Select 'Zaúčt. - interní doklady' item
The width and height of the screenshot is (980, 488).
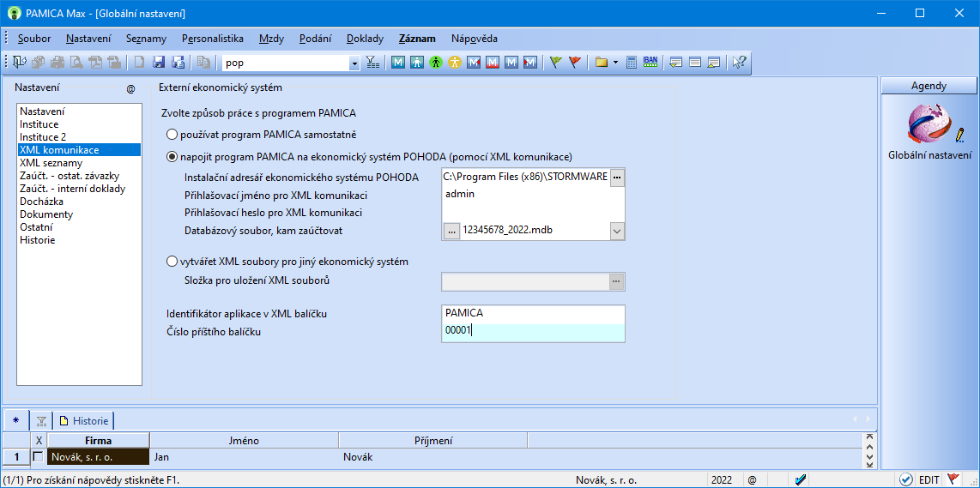(x=72, y=188)
